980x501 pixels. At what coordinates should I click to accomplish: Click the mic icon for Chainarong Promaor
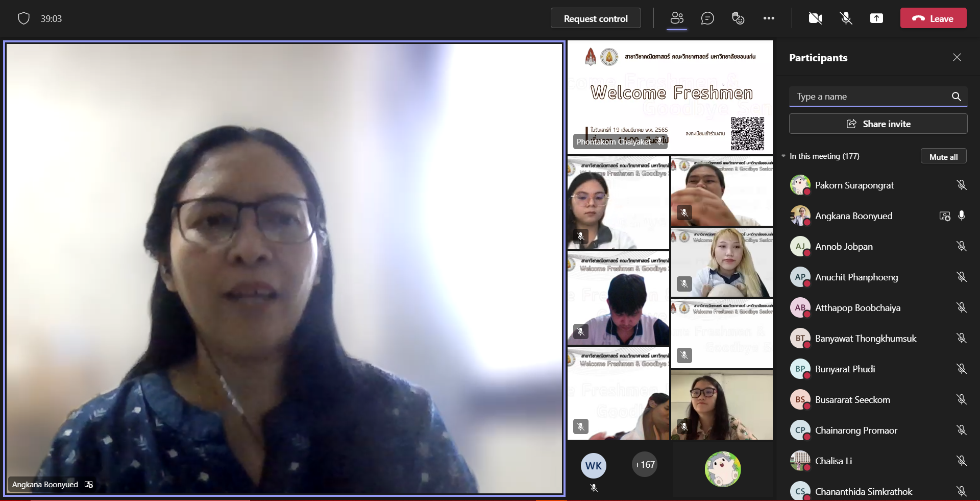(962, 430)
